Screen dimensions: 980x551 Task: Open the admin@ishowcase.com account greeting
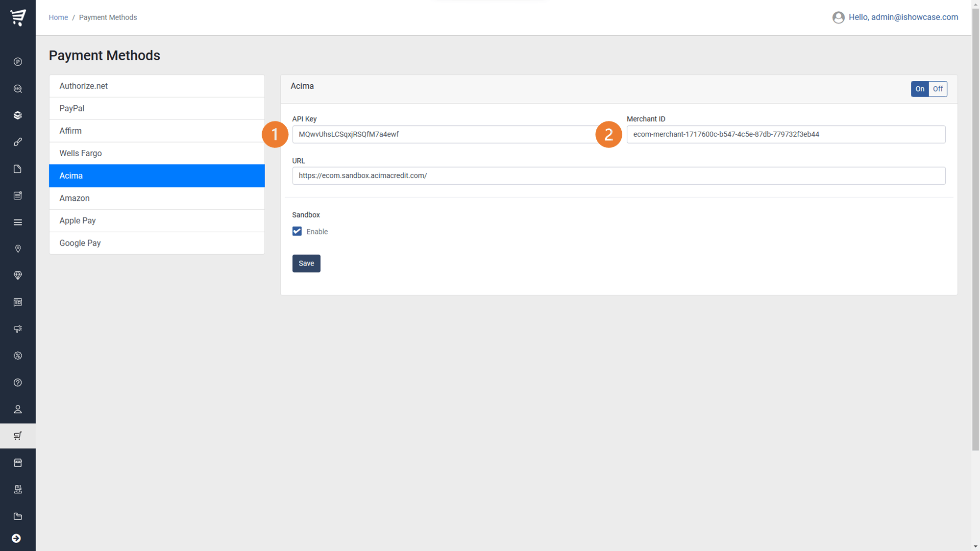[903, 17]
